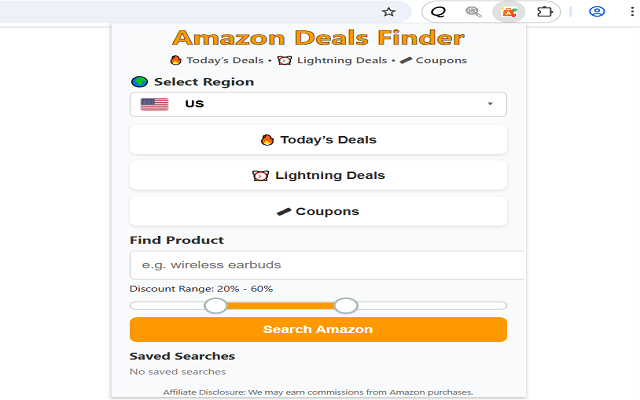Click the maximum discount slider handle
This screenshot has height=400, width=640.
[345, 305]
